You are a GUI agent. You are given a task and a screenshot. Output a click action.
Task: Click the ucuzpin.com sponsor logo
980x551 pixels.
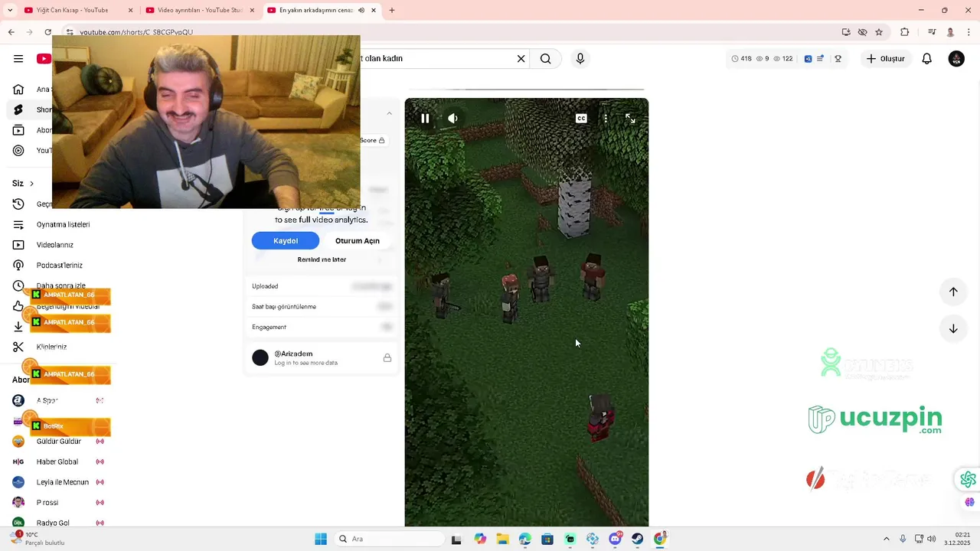[x=875, y=419]
